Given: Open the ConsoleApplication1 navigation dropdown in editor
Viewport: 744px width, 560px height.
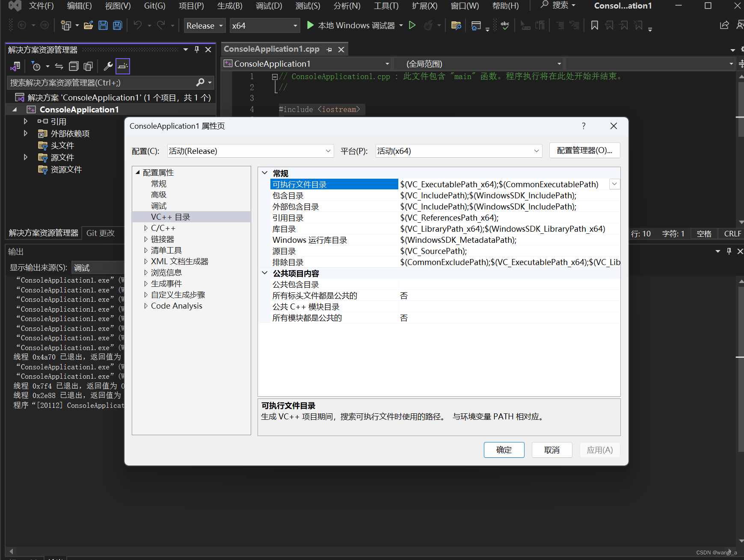Looking at the screenshot, I should pos(307,64).
